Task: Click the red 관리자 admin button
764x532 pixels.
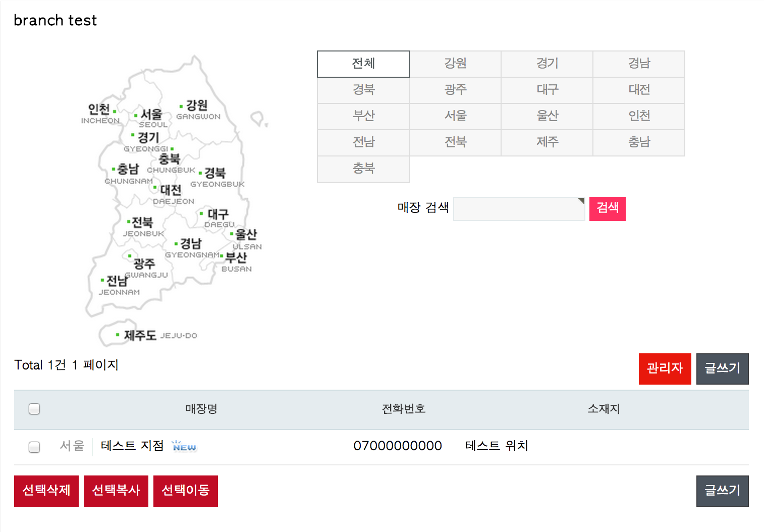Action: 665,368
